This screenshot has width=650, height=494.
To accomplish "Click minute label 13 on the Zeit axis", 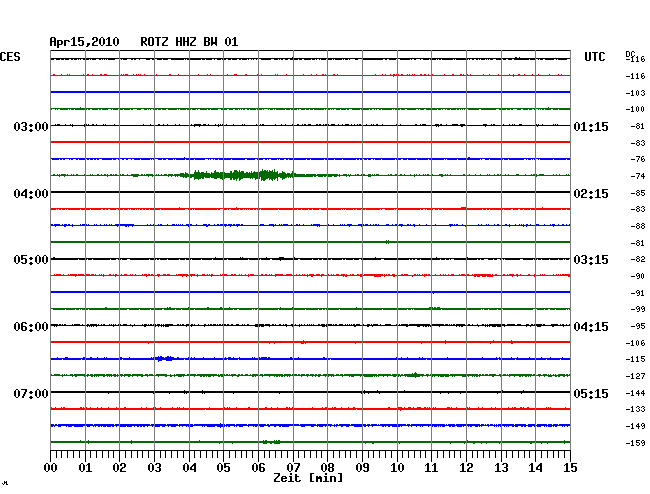I will [501, 468].
